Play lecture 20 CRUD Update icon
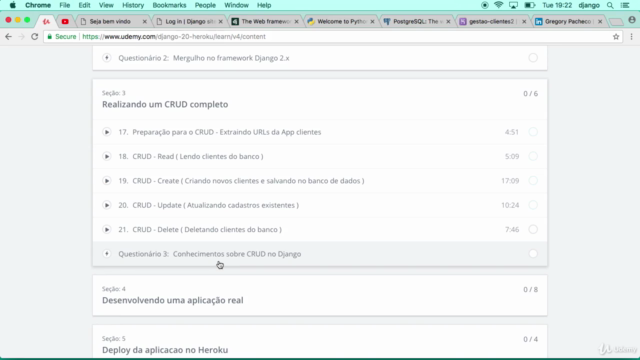The image size is (640, 360). click(107, 205)
